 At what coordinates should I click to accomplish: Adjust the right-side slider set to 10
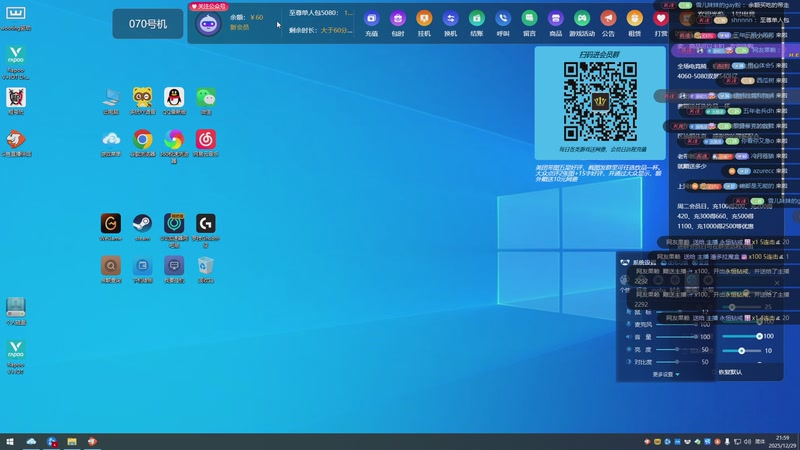pyautogui.click(x=742, y=351)
